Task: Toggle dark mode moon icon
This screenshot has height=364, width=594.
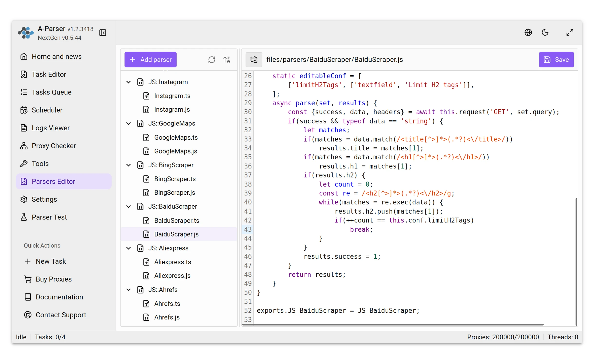Action: coord(545,32)
